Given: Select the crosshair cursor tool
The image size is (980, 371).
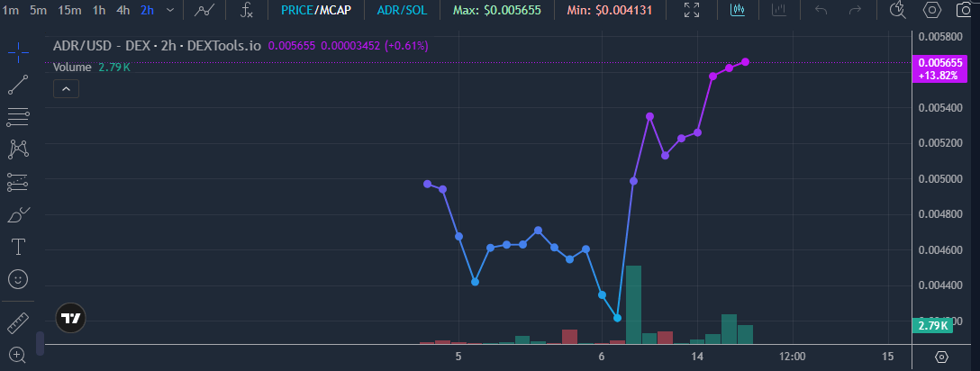Looking at the screenshot, I should [x=18, y=52].
